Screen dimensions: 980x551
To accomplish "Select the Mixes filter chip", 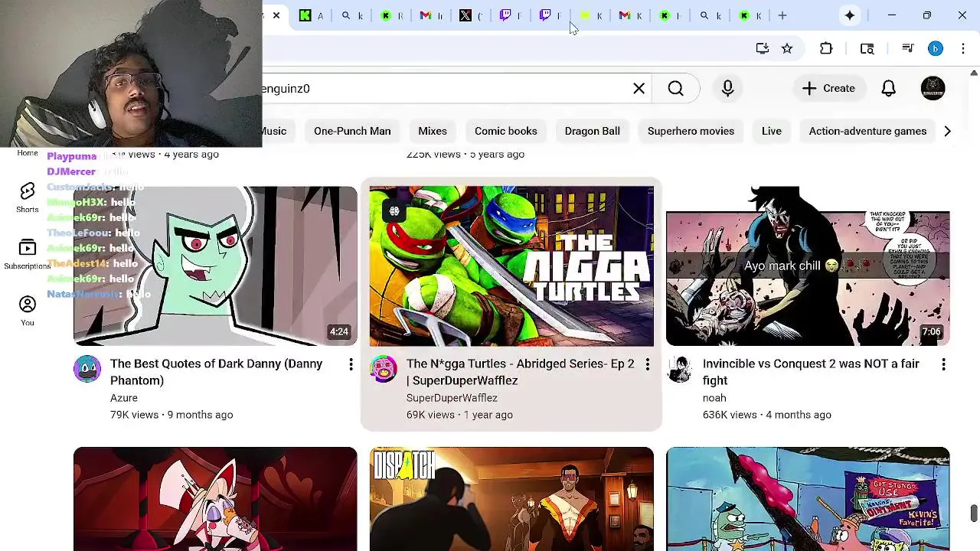I will (433, 131).
